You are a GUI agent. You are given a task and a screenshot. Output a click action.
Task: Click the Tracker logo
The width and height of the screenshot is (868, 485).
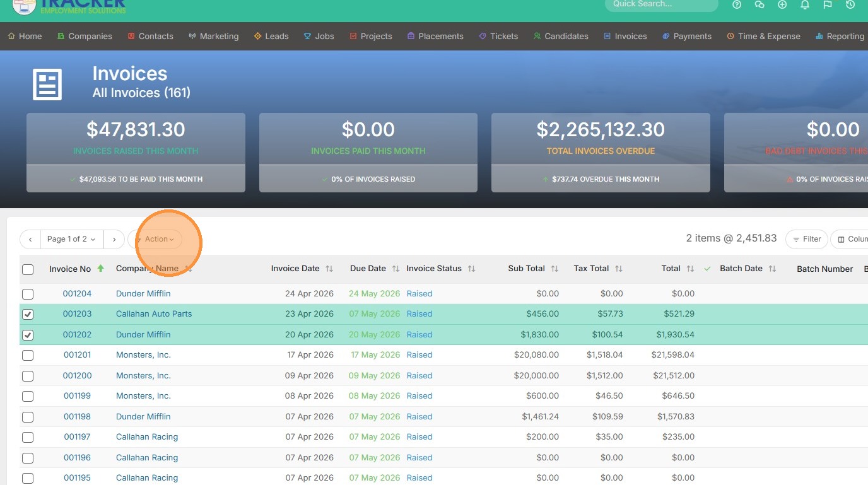pyautogui.click(x=69, y=6)
